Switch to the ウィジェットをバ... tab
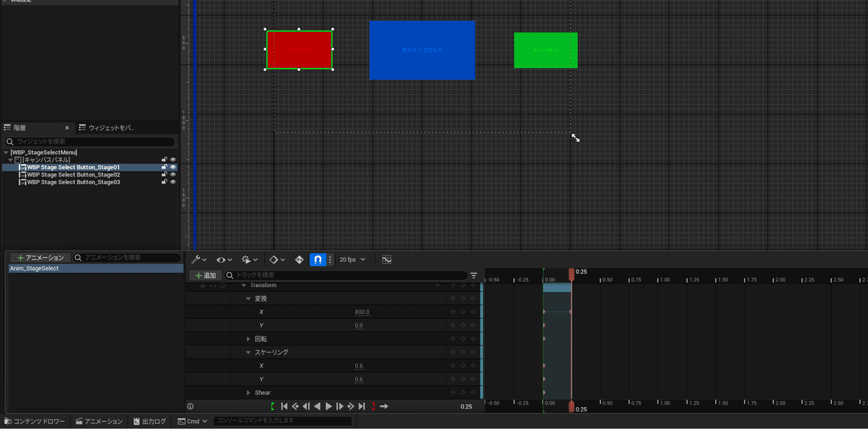This screenshot has height=429, width=868. 106,128
